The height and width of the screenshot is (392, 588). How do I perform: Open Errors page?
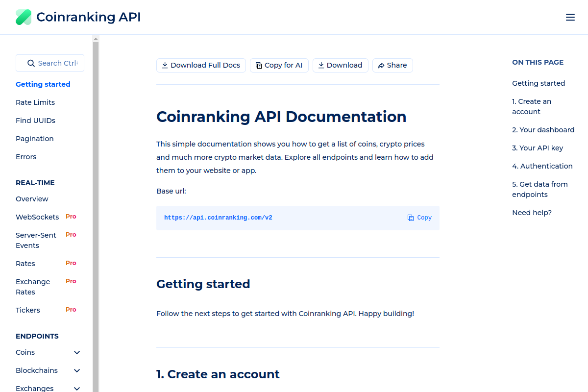pos(26,157)
